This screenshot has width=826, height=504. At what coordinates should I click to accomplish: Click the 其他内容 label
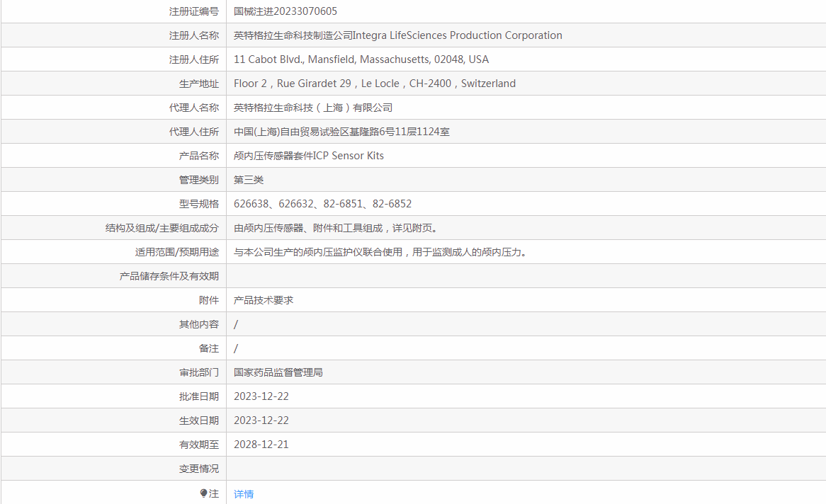coord(198,324)
